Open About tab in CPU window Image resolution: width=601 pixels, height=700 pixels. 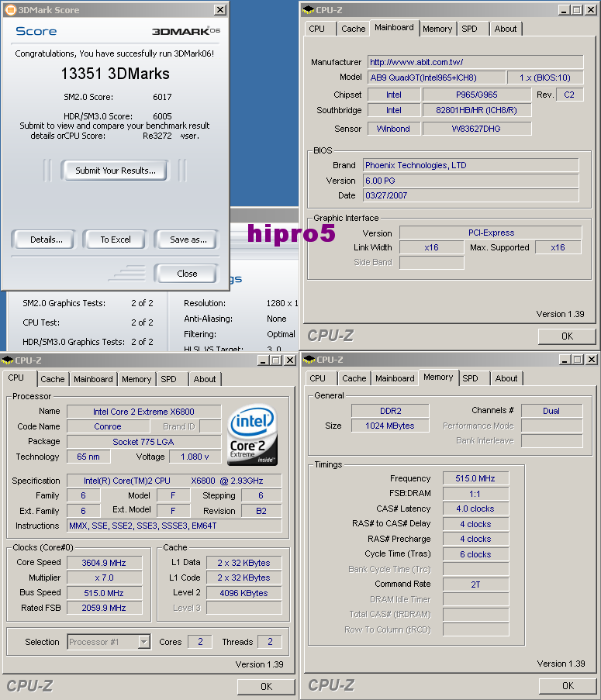pyautogui.click(x=205, y=379)
